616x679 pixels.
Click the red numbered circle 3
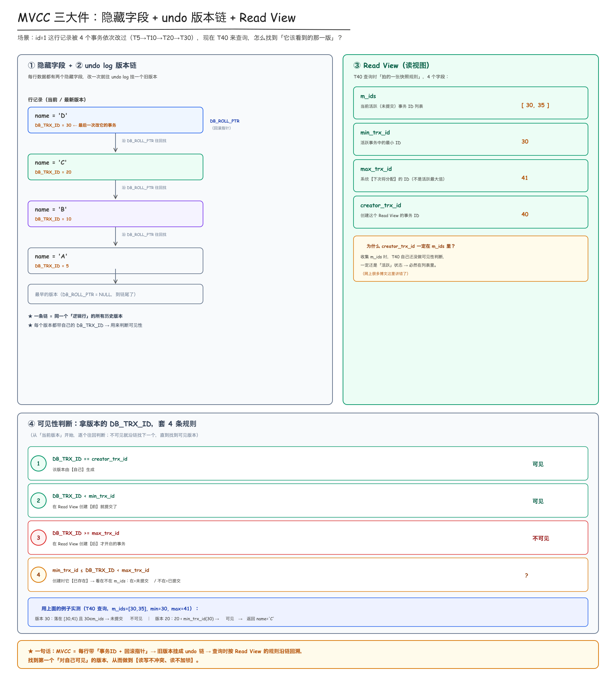[x=38, y=538]
